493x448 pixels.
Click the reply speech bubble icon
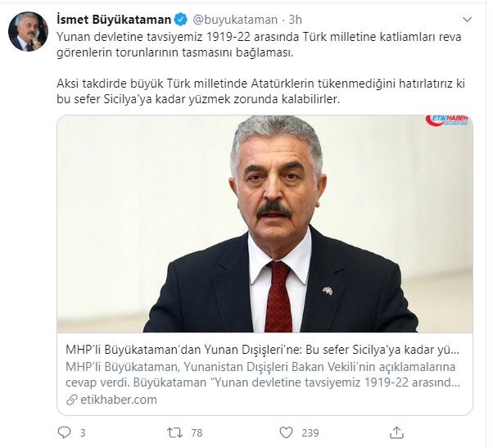point(65,432)
